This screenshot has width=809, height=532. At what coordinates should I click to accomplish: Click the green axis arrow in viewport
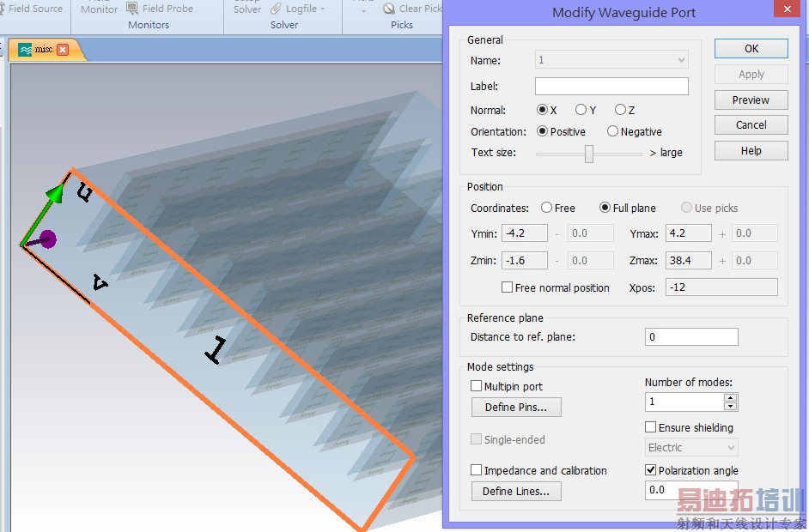(53, 194)
